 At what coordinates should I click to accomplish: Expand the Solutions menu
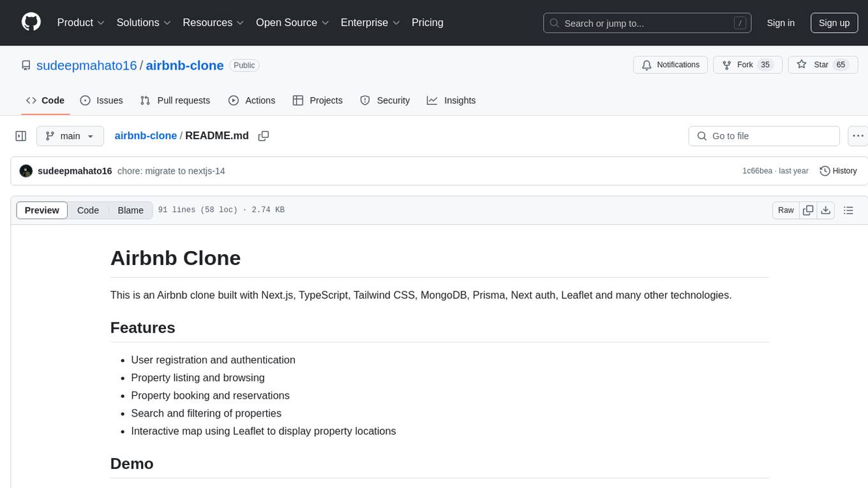coord(144,22)
